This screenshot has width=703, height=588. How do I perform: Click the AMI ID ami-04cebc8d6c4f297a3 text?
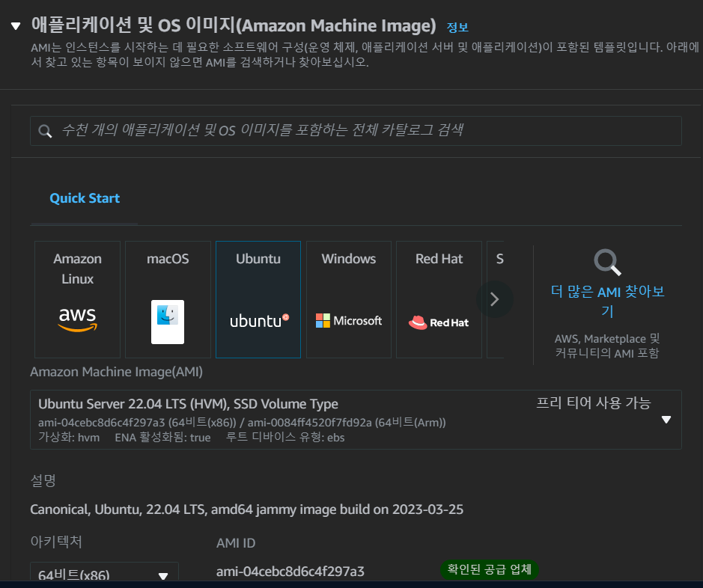(290, 572)
